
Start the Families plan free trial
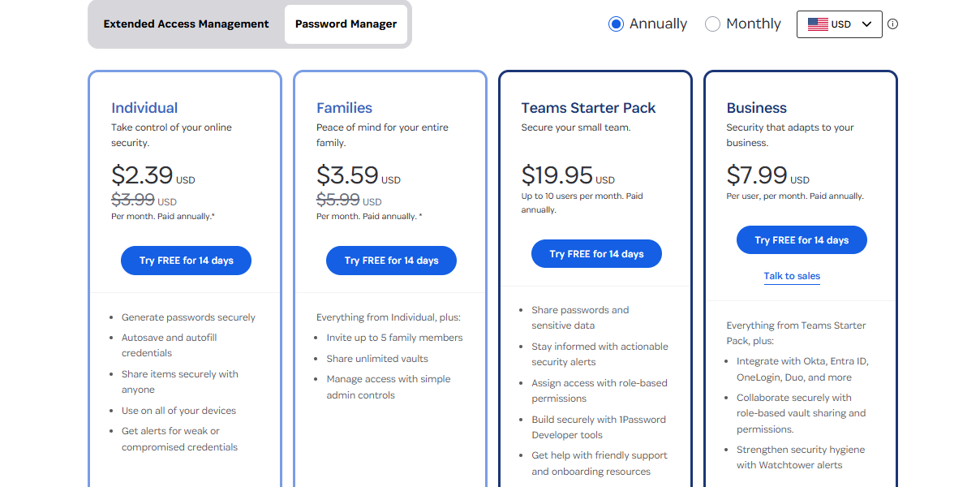click(x=391, y=260)
